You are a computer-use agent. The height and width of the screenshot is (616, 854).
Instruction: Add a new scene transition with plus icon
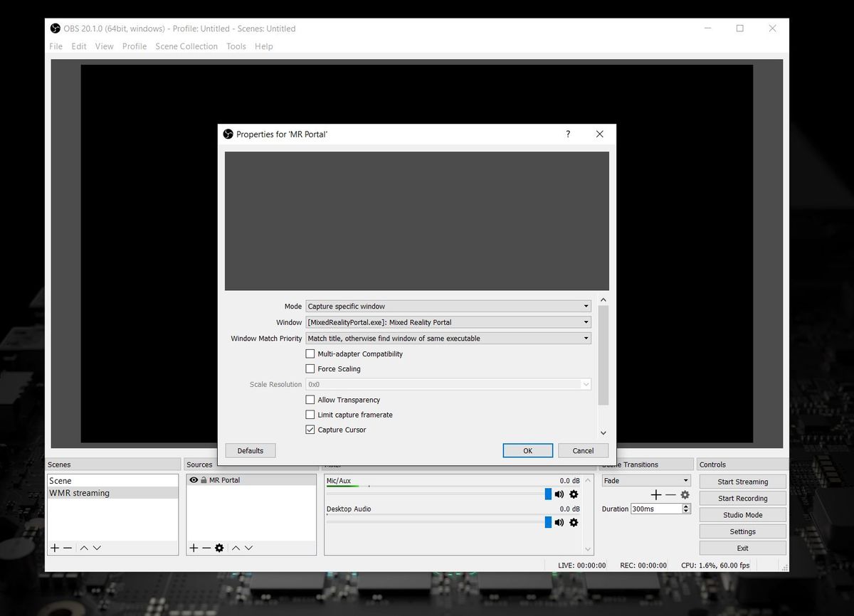tap(655, 494)
